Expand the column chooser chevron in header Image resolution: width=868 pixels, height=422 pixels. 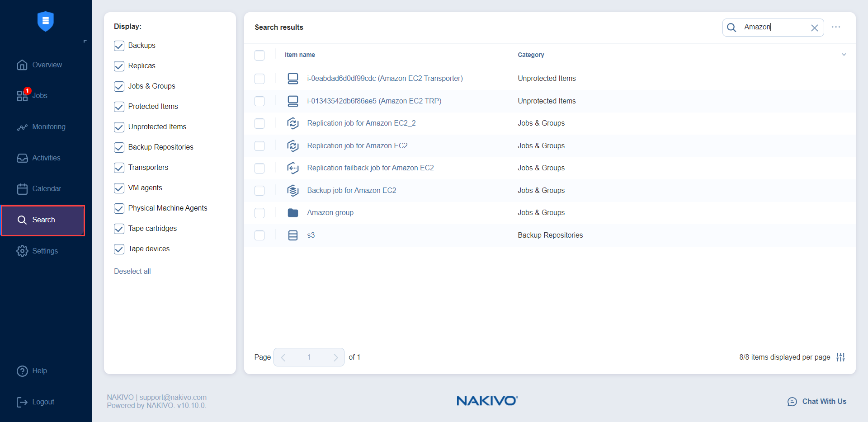844,55
